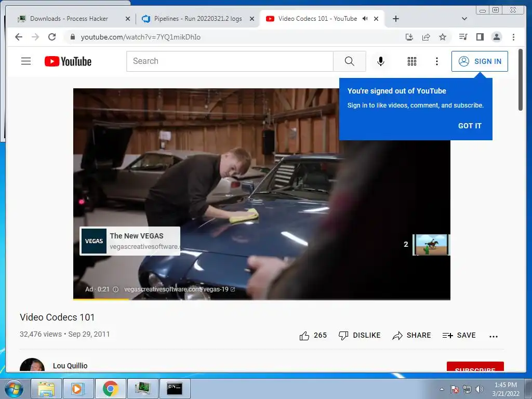Click the ad progress bar
The image size is (532, 399).
262,299
